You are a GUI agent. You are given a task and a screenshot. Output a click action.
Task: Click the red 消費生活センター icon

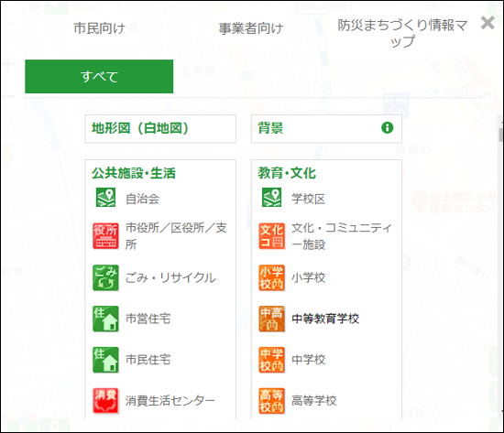click(x=105, y=401)
